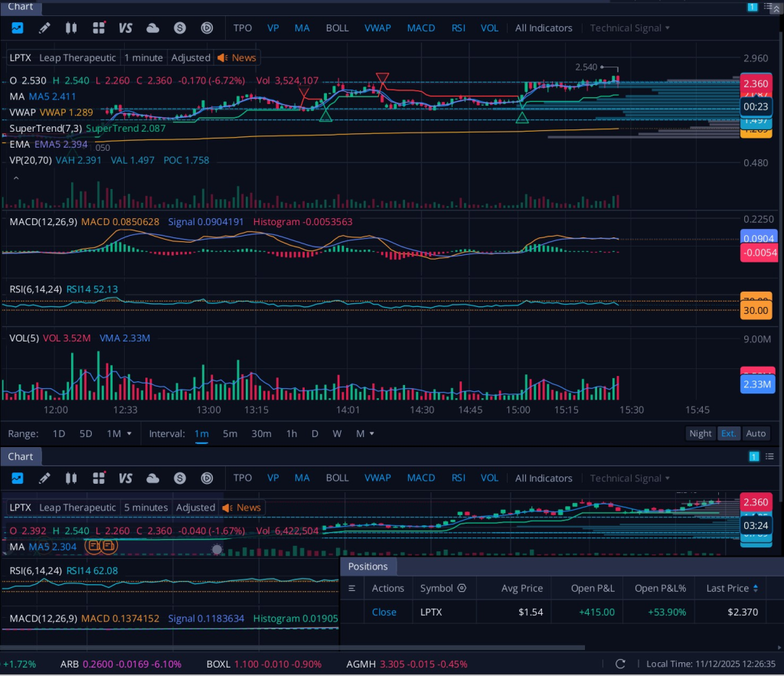
Task: Open the M interval dropdown
Action: [364, 433]
